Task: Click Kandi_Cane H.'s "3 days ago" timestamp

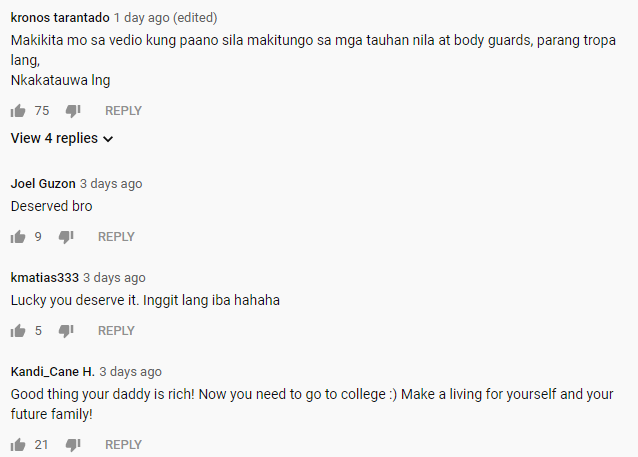Action: (x=131, y=372)
